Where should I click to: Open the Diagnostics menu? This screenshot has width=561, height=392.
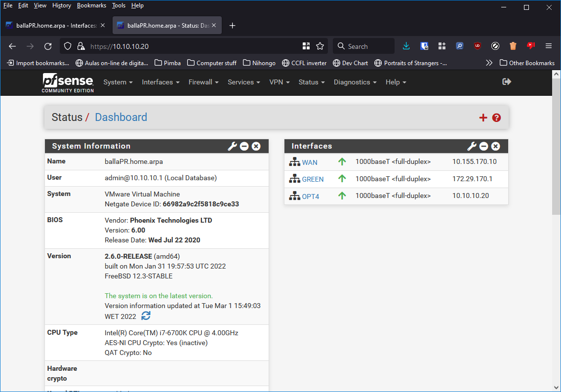(355, 82)
